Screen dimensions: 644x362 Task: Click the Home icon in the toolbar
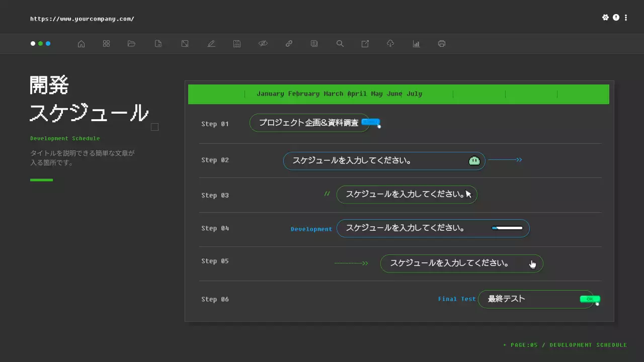click(81, 43)
